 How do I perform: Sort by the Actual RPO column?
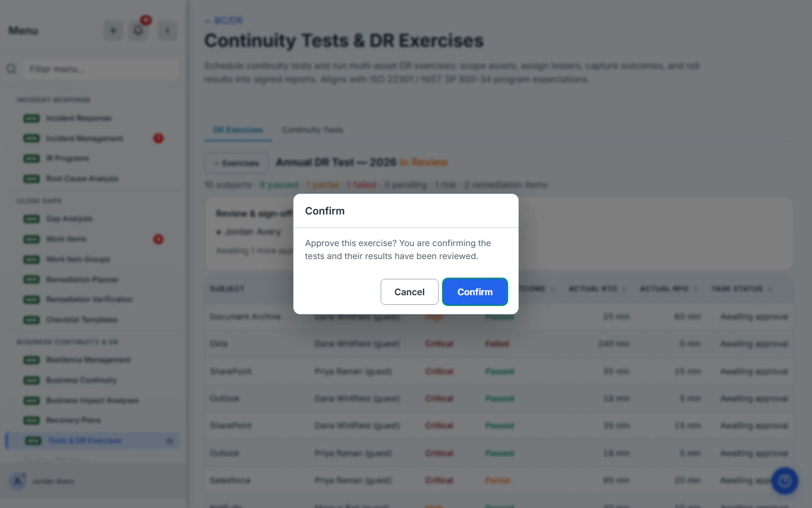click(x=668, y=289)
